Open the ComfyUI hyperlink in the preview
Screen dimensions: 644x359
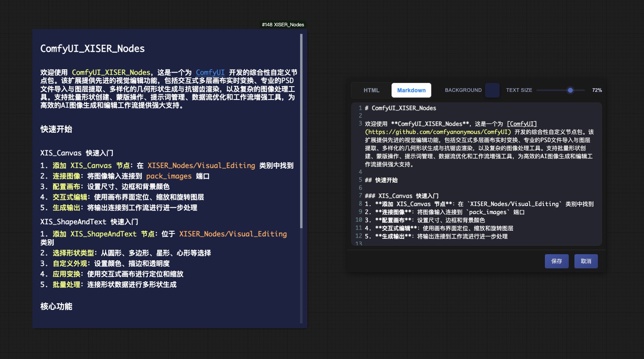click(210, 72)
